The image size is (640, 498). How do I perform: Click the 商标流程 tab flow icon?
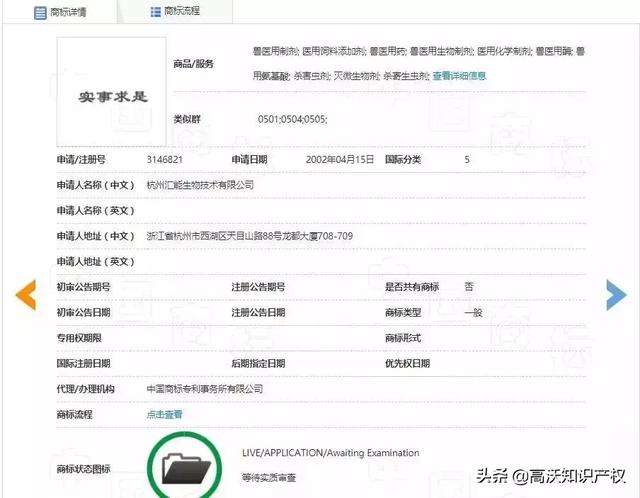click(x=156, y=12)
